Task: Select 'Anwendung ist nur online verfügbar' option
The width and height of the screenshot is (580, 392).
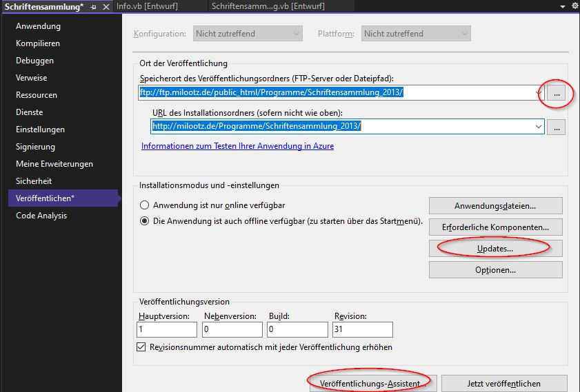Action: (x=145, y=205)
